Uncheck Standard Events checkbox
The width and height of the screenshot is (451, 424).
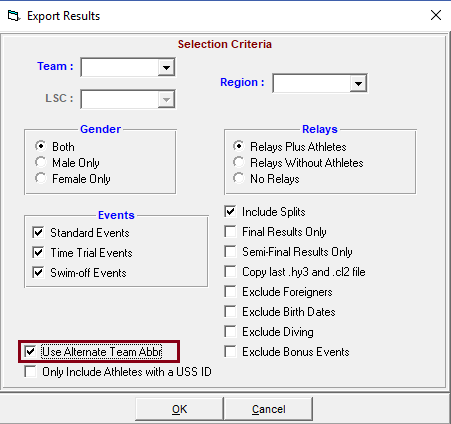click(x=38, y=232)
